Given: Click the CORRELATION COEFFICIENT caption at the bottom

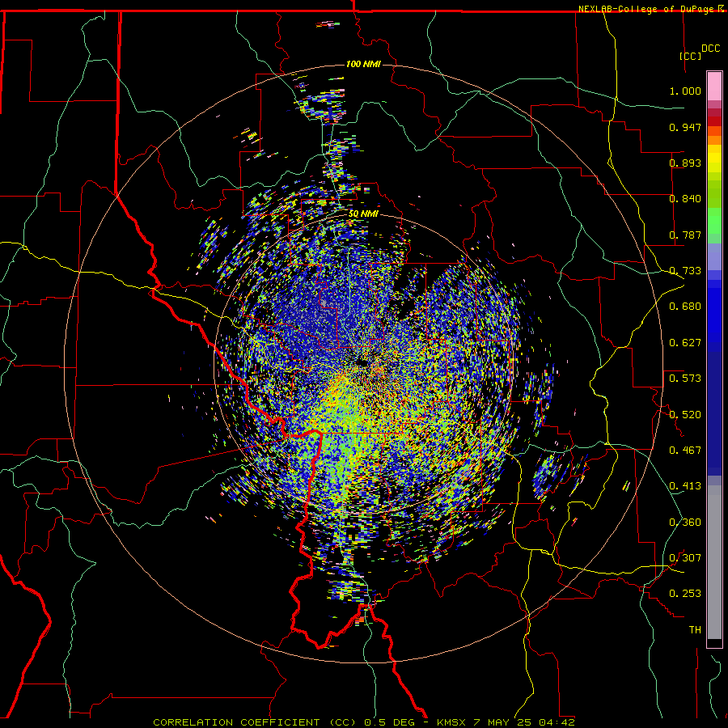Looking at the screenshot, I should click(x=364, y=722).
